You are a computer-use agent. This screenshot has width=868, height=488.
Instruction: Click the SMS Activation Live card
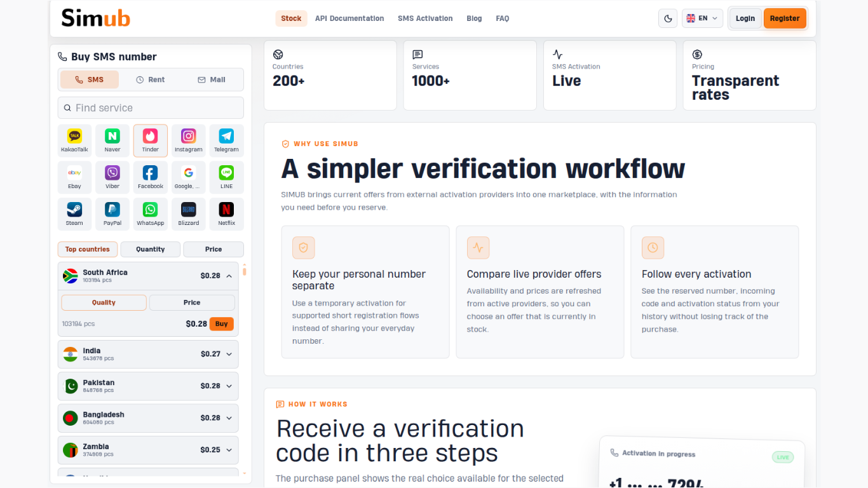point(610,75)
